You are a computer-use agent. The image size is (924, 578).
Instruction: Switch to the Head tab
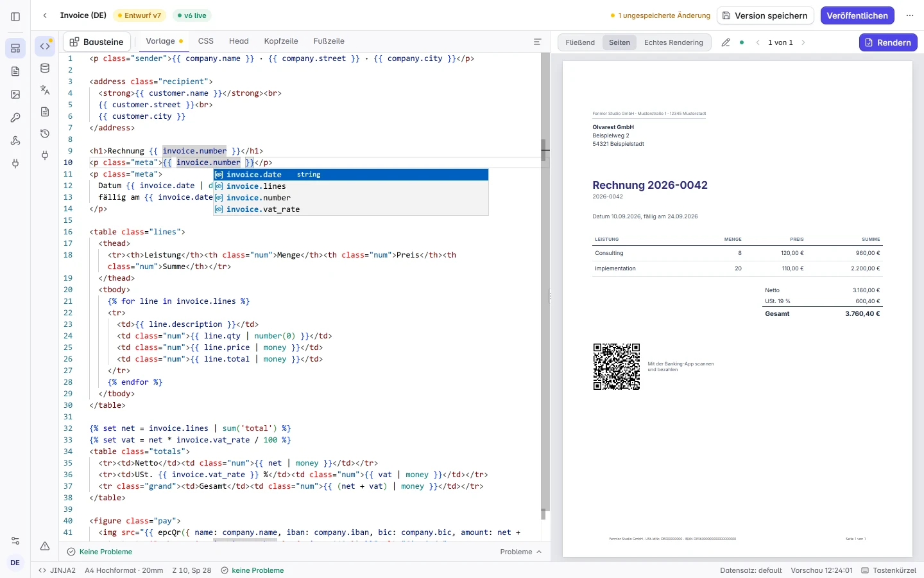[x=239, y=41]
